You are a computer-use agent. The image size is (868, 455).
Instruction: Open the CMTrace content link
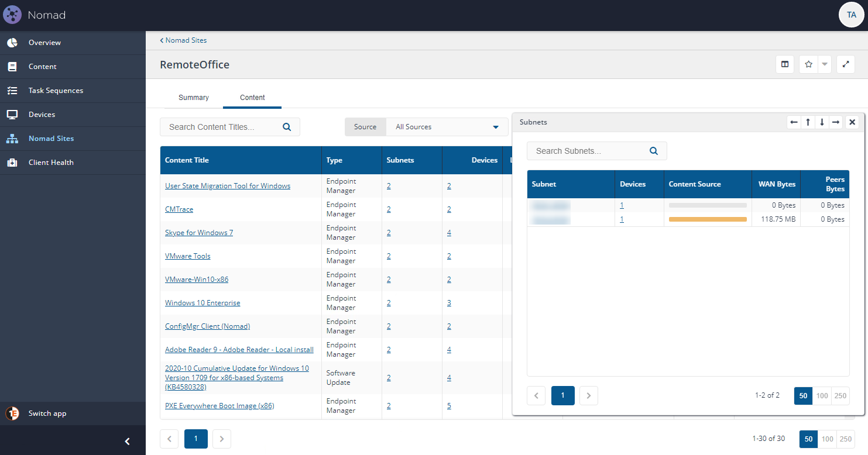click(179, 209)
